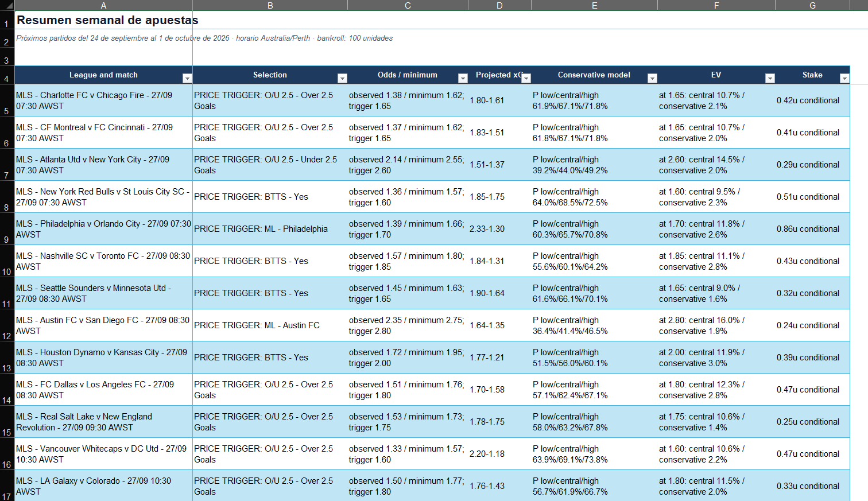
Task: Click model cell with '39.2%/44.0%/49.2%'
Action: tap(595, 165)
